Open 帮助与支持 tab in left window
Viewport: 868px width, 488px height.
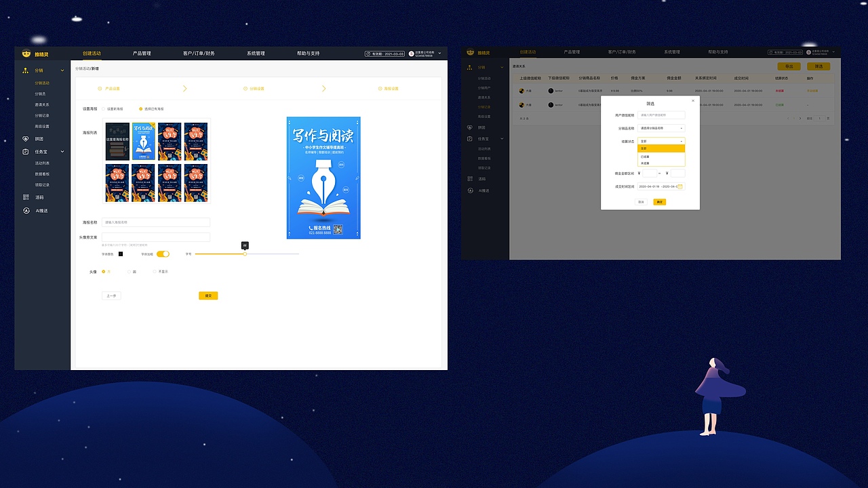[308, 54]
